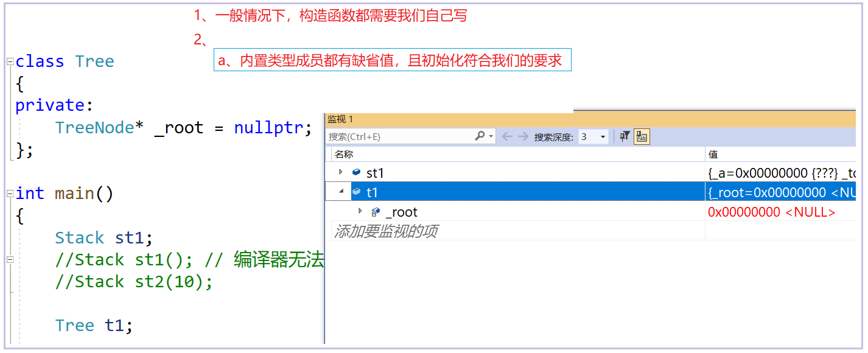Toggle code folding for the Tree class
The width and height of the screenshot is (868, 353).
[x=9, y=61]
